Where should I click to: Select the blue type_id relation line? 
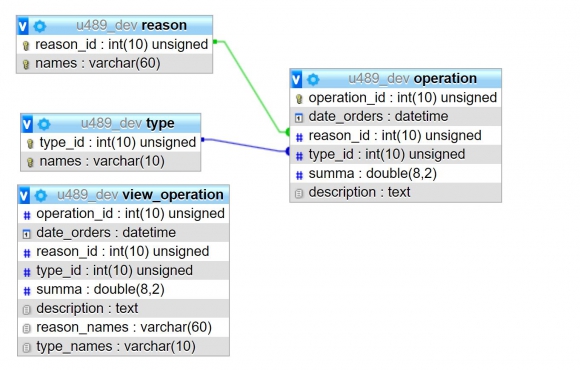(246, 145)
